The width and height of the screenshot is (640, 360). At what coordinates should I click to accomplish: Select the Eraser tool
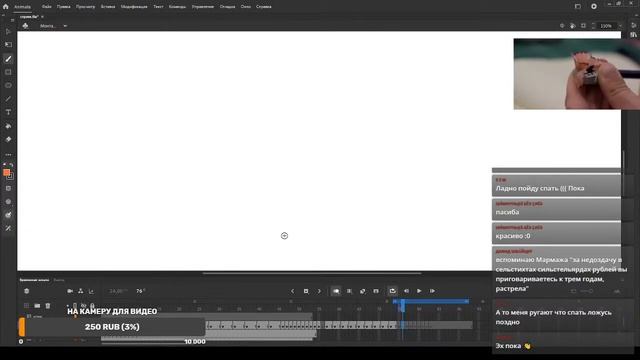pos(8,139)
